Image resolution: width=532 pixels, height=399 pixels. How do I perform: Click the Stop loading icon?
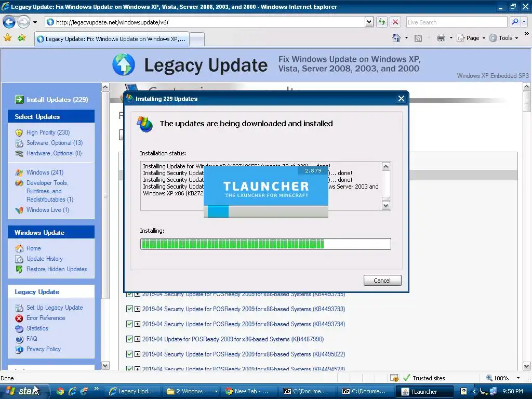(x=395, y=22)
